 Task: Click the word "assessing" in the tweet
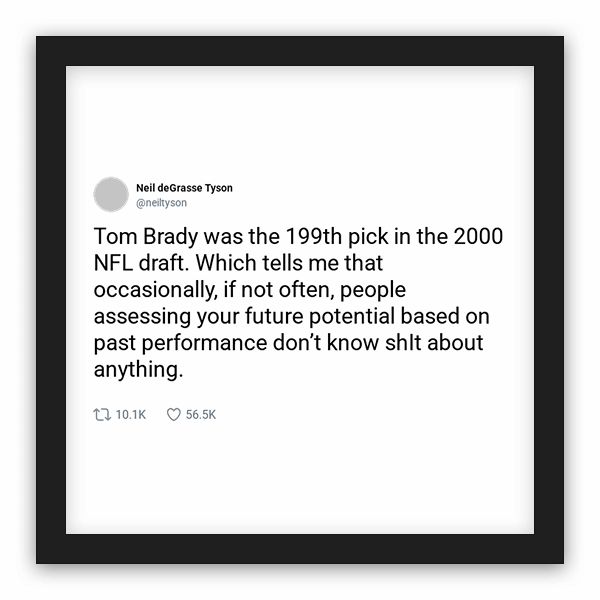[135, 317]
